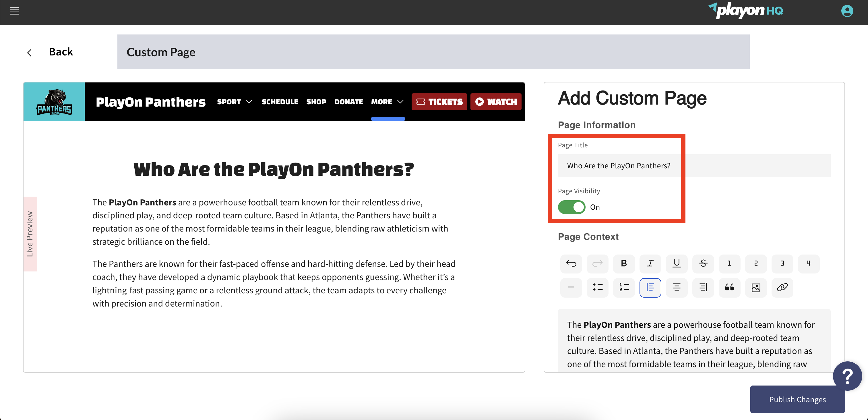
Task: Insert a blockquote
Action: (x=729, y=288)
